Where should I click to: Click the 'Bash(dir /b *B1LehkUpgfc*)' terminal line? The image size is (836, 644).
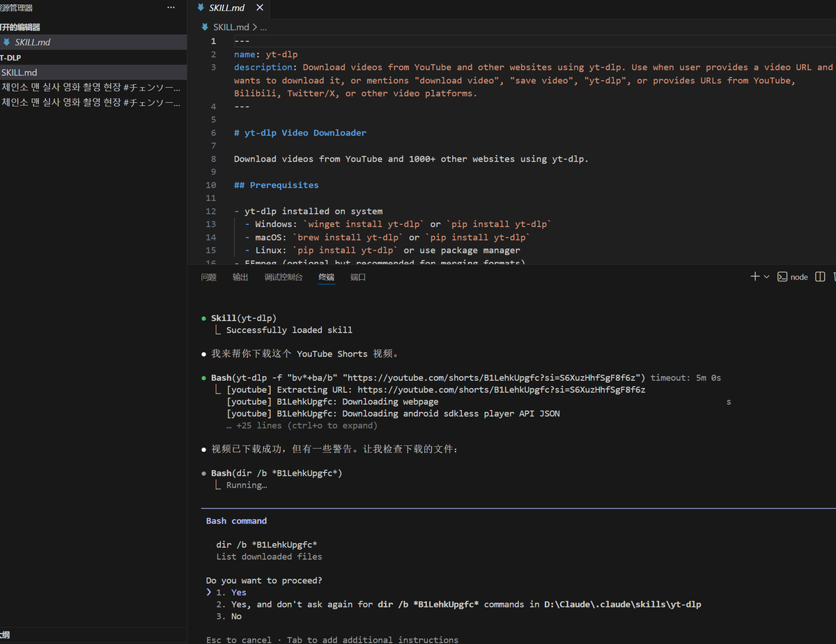point(277,473)
